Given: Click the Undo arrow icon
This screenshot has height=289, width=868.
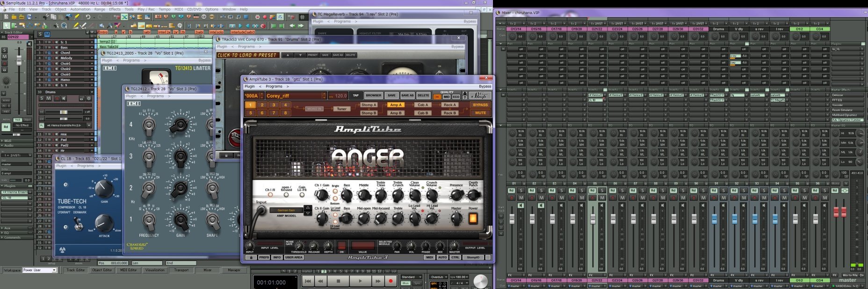Looking at the screenshot, I should [88, 17].
